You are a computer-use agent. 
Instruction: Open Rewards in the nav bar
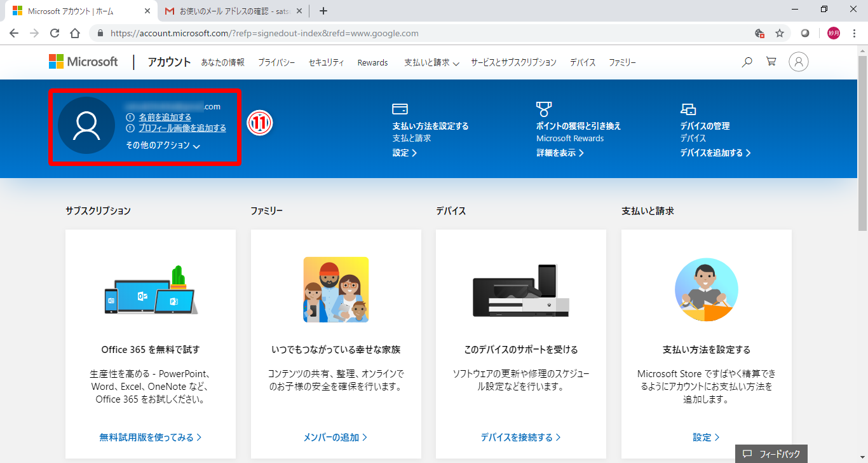tap(373, 62)
